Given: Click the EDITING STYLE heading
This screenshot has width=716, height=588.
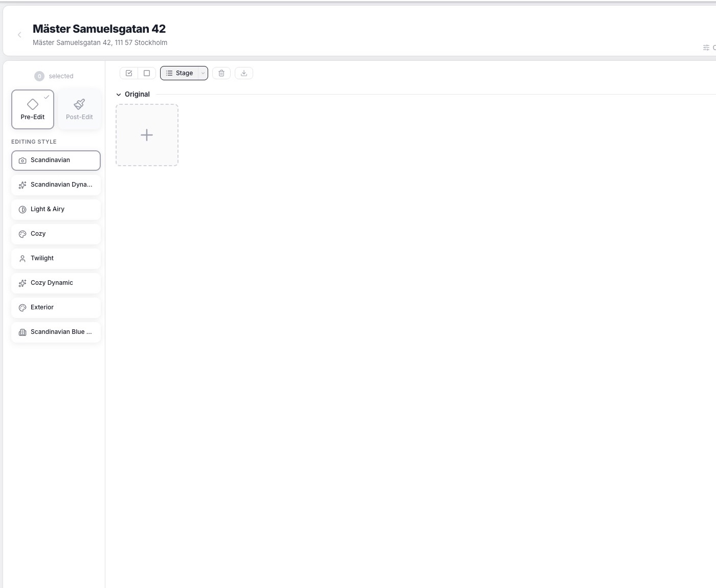Looking at the screenshot, I should [34, 142].
